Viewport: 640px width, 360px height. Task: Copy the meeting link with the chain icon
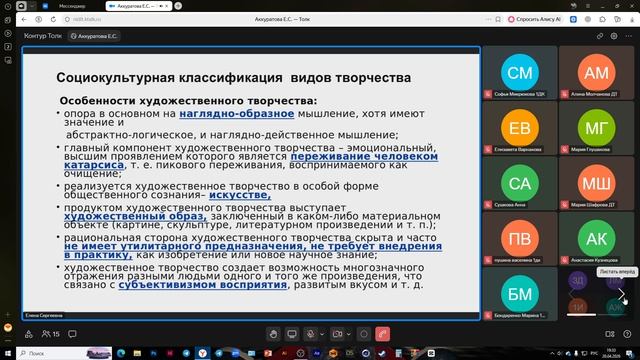600,36
